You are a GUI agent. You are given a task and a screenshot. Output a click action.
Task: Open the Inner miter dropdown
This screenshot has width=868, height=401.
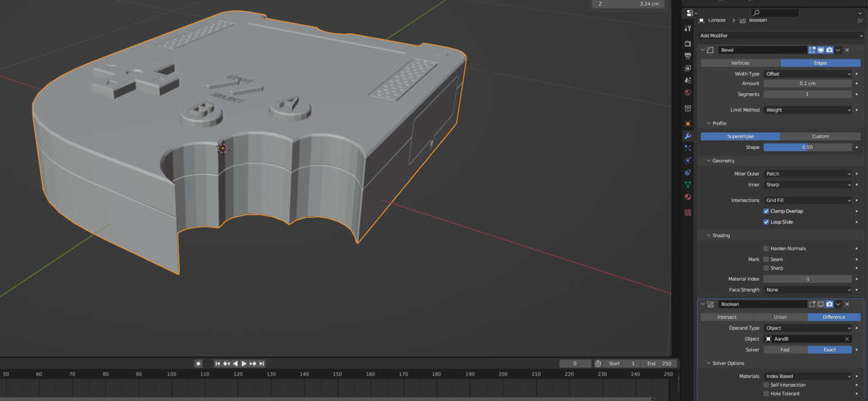point(808,185)
